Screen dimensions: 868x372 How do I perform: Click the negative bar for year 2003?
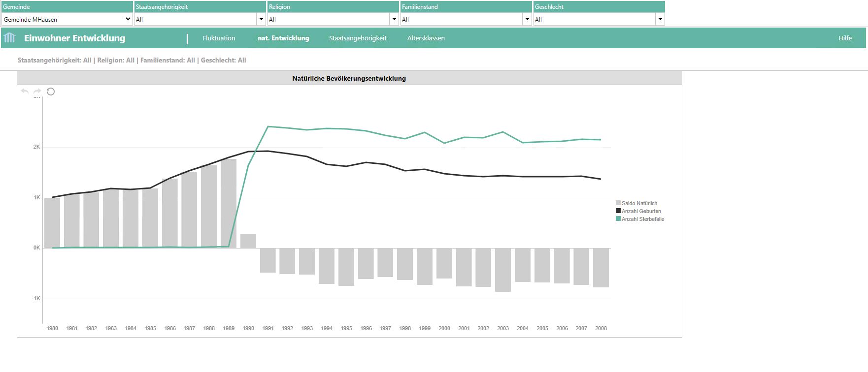(x=503, y=270)
